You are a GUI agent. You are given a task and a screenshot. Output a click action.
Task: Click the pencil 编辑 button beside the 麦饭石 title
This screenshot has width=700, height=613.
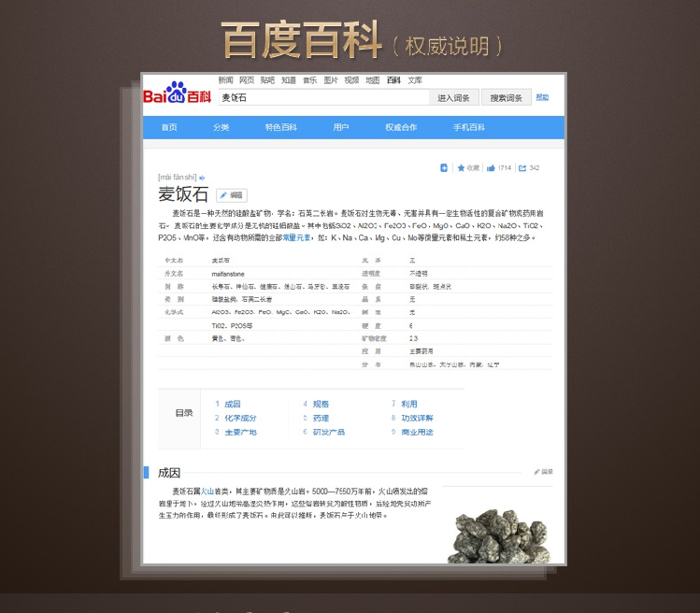231,195
